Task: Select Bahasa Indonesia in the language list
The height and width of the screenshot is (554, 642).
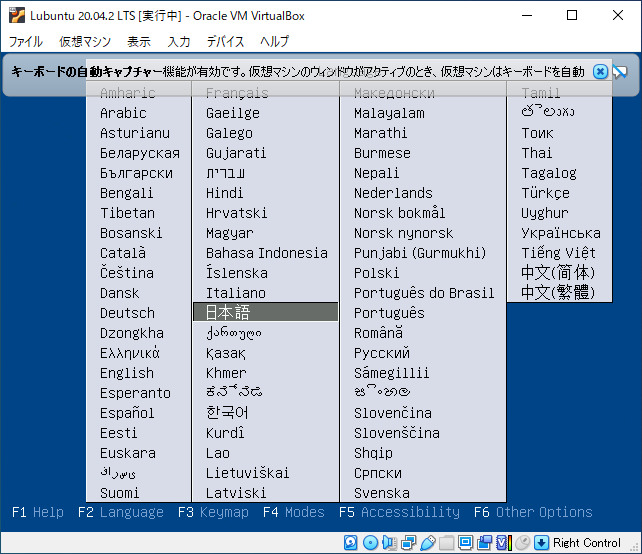Action: click(x=267, y=253)
